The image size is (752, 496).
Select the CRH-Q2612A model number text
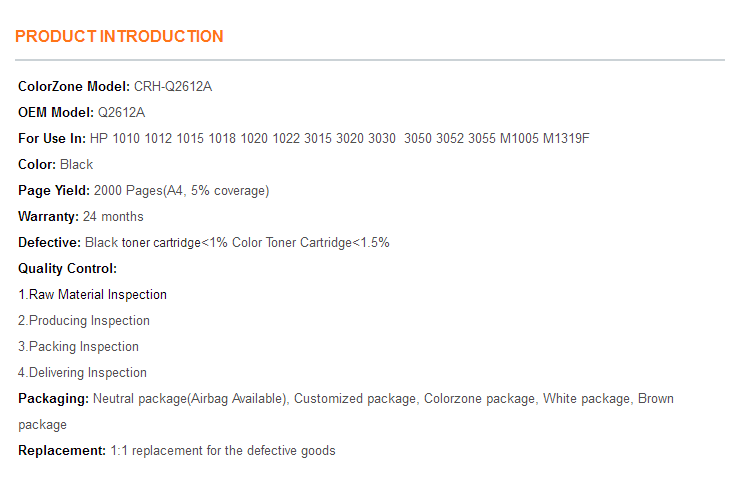[x=173, y=86]
